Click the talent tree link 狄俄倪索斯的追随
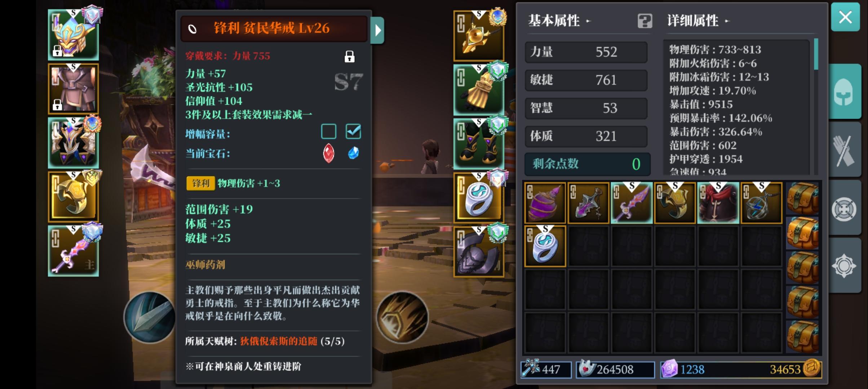Viewport: 868px width, 389px height. 279,341
